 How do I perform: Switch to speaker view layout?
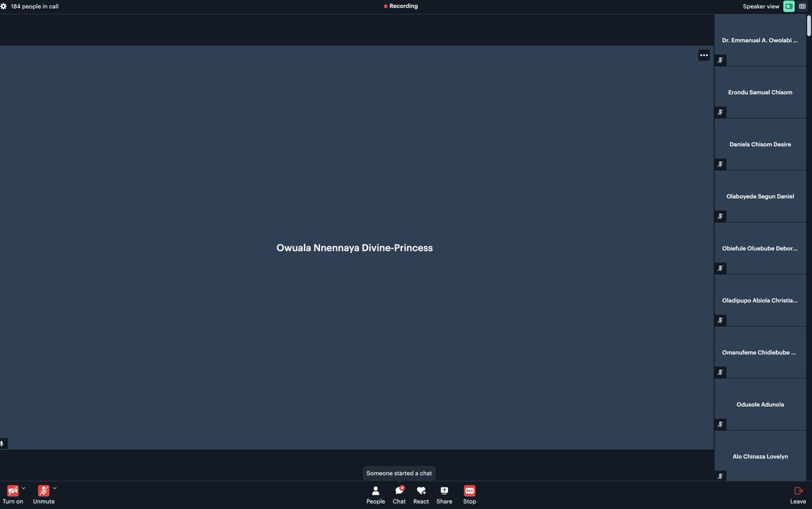789,6
